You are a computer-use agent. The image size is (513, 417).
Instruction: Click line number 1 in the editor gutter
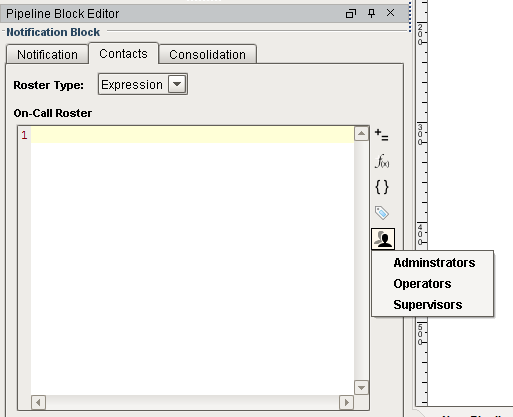coord(24,135)
